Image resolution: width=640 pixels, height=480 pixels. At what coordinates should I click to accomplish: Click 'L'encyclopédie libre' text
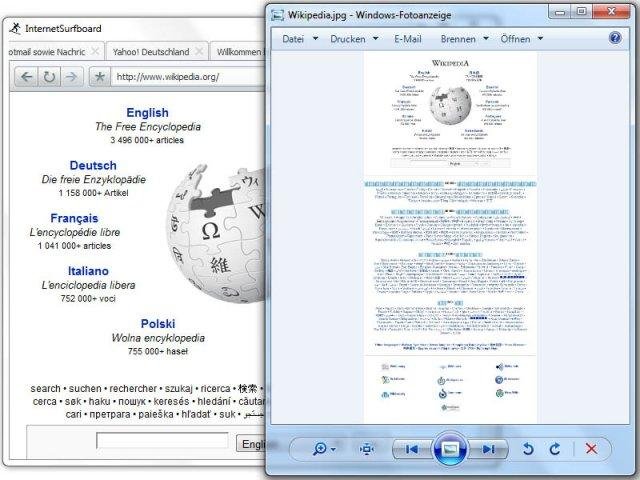coord(75,232)
